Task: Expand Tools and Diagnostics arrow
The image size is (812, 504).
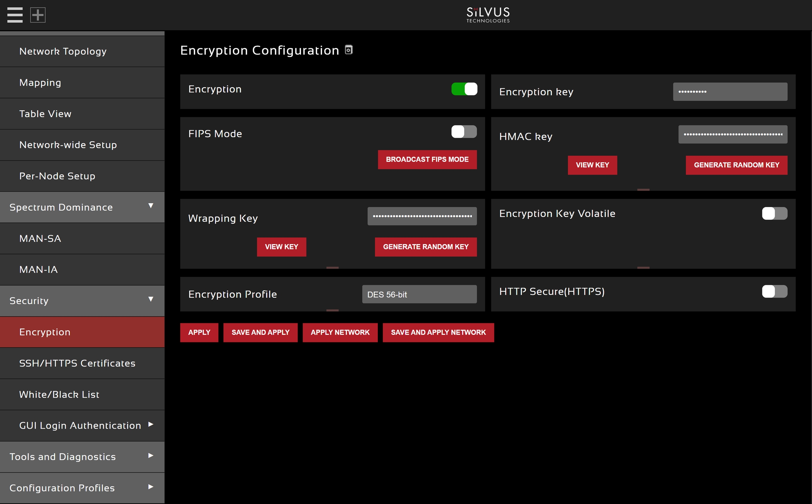Action: (151, 456)
